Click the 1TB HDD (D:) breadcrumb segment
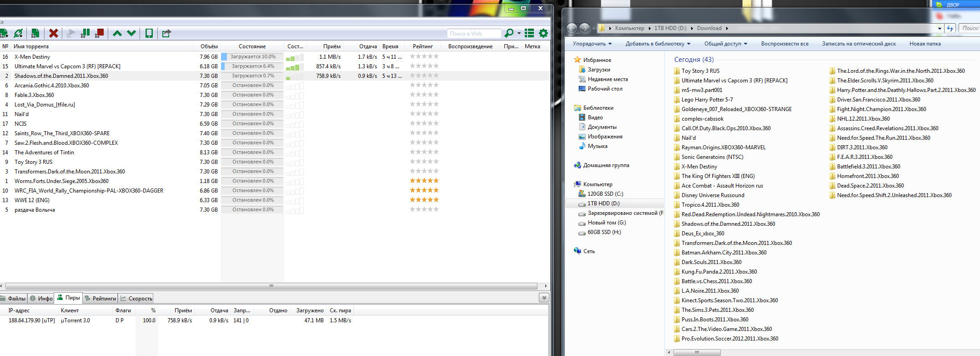The width and height of the screenshot is (980, 356). [670, 28]
